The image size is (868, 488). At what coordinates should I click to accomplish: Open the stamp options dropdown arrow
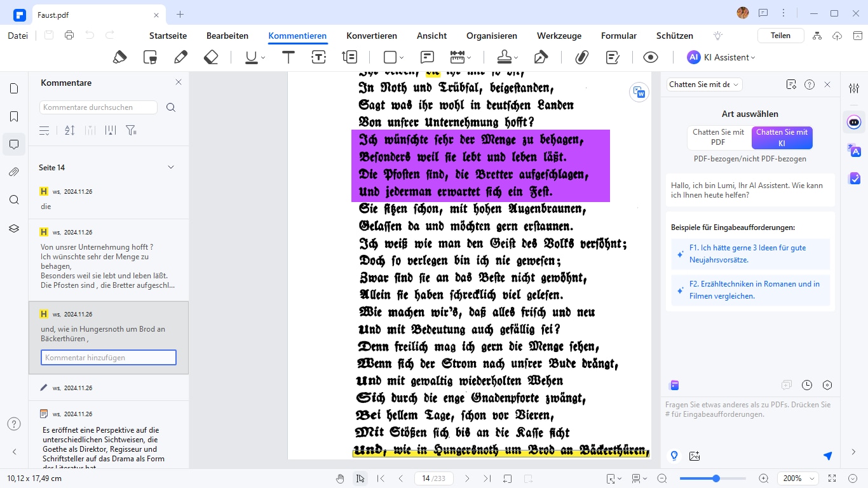[x=516, y=58]
